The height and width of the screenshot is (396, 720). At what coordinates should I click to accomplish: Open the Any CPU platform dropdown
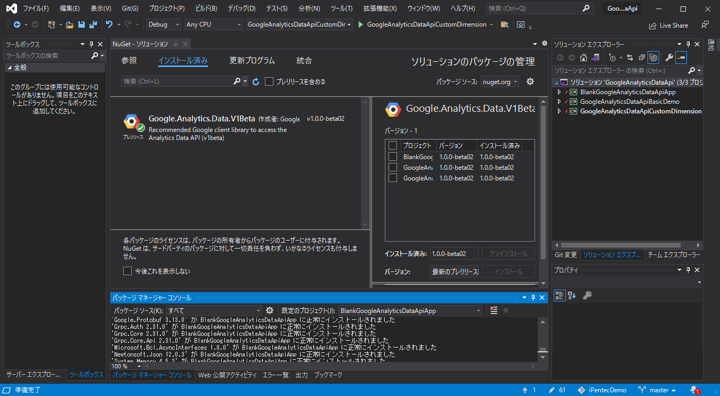[213, 25]
